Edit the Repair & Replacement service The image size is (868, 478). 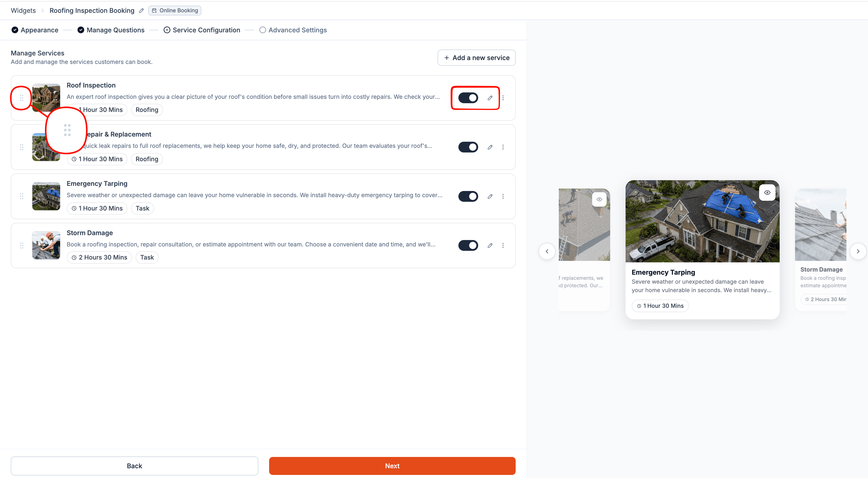(490, 147)
